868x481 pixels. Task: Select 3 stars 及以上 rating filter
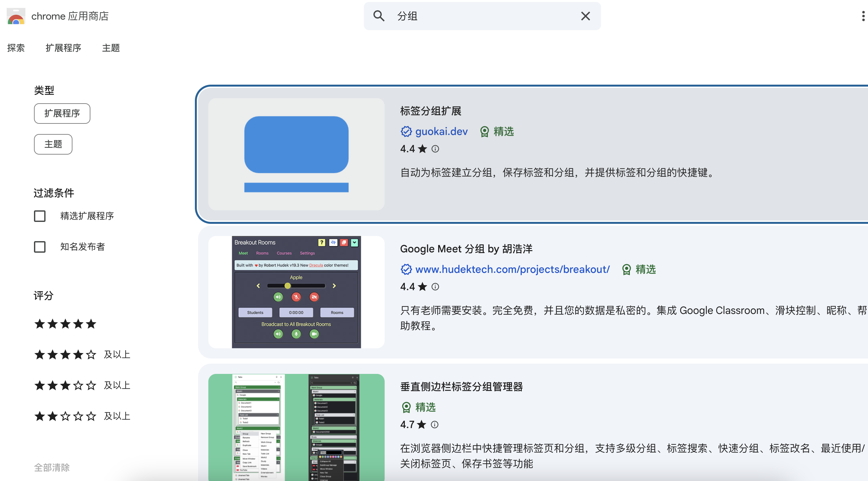click(82, 385)
